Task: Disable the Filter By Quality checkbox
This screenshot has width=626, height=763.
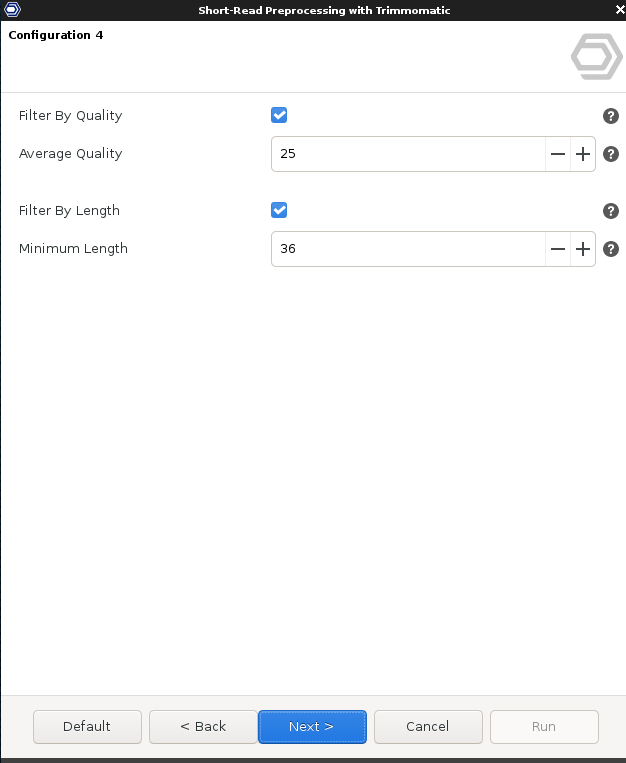Action: 279,115
